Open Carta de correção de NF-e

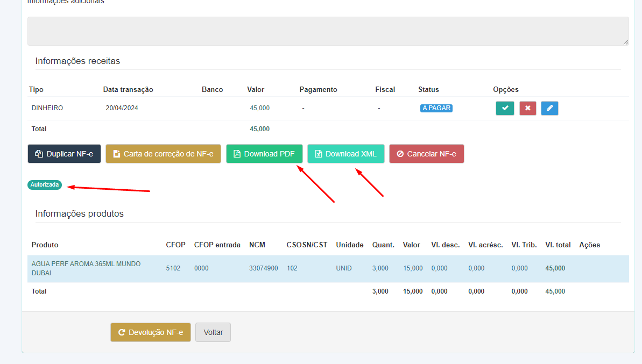pyautogui.click(x=164, y=154)
